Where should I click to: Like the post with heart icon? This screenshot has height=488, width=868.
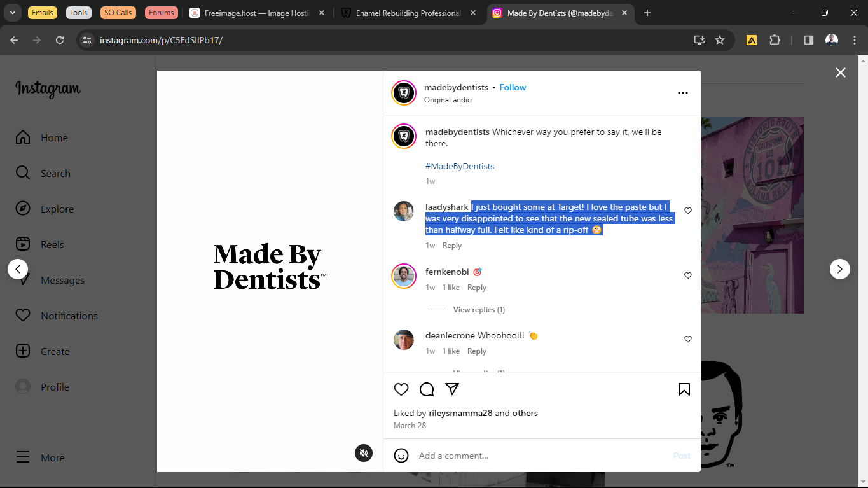[x=401, y=389]
